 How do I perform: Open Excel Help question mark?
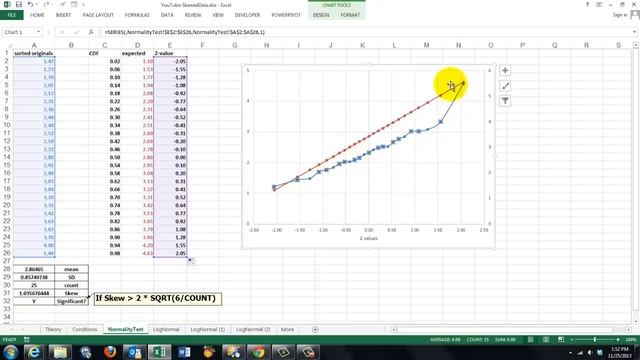pos(587,4)
